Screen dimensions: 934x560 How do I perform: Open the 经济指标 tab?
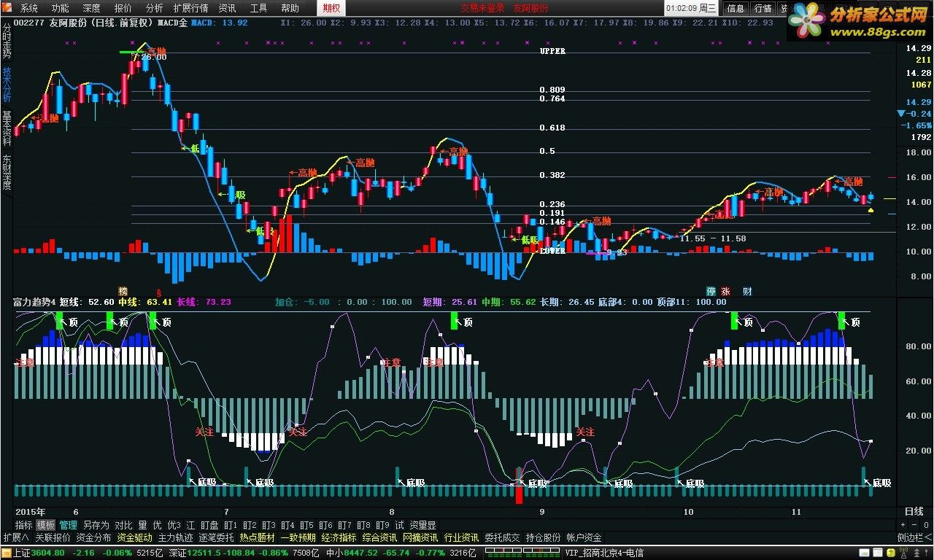pos(339,537)
